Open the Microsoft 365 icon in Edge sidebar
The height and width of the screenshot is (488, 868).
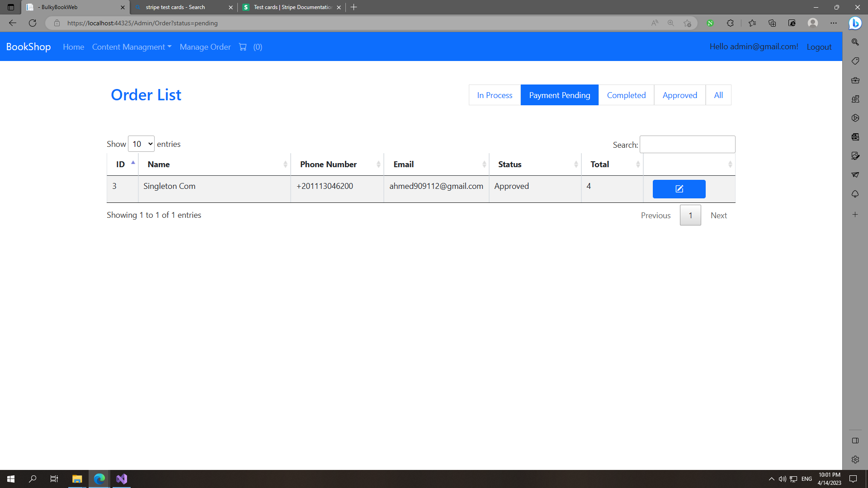[x=855, y=80]
